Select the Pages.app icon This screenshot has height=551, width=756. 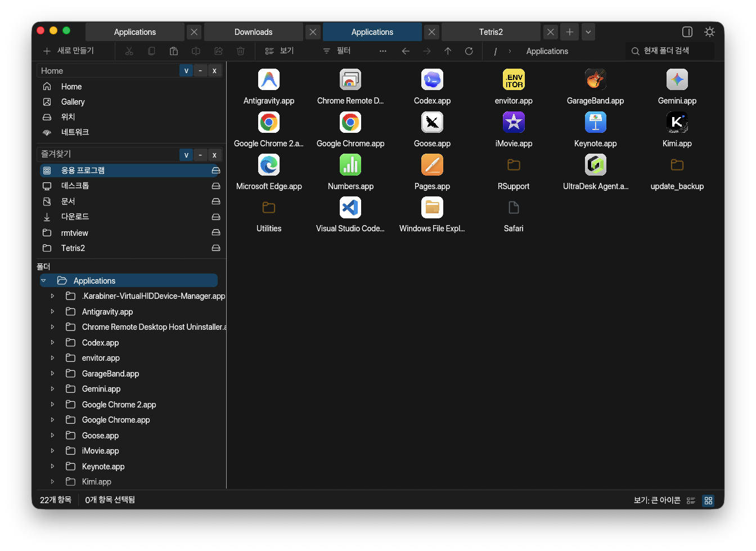point(432,165)
